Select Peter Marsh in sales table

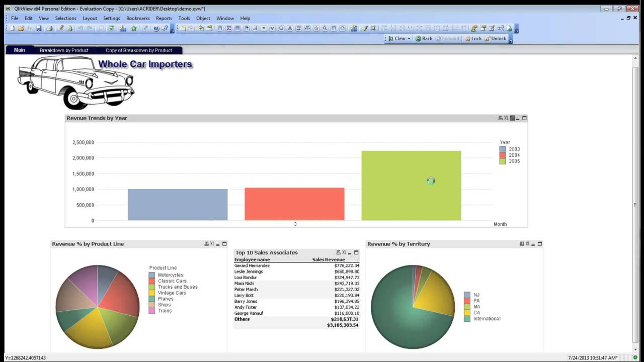point(296,290)
